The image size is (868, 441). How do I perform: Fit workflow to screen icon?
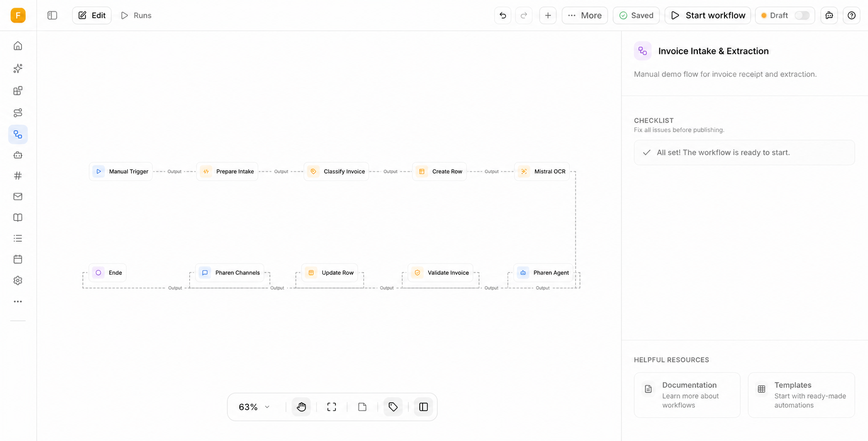click(332, 407)
